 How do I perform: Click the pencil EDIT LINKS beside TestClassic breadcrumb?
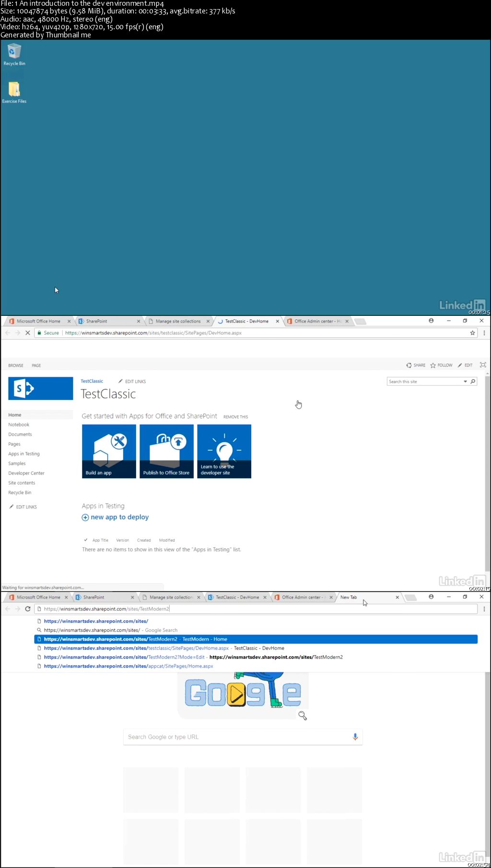pyautogui.click(x=132, y=382)
